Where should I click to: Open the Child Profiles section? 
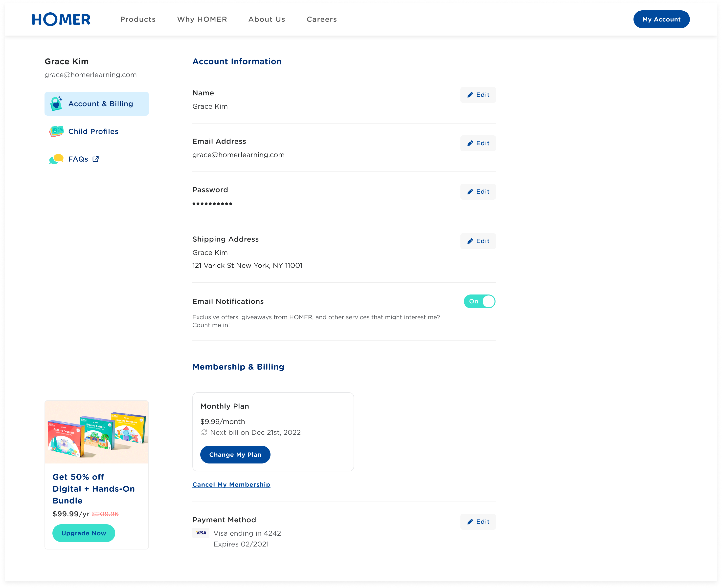[x=93, y=131]
